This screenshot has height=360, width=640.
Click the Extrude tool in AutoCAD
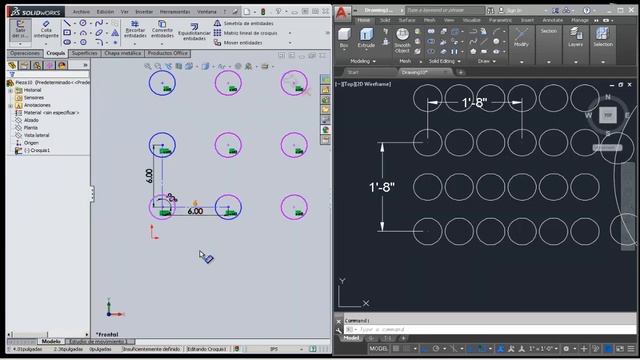coord(366,38)
